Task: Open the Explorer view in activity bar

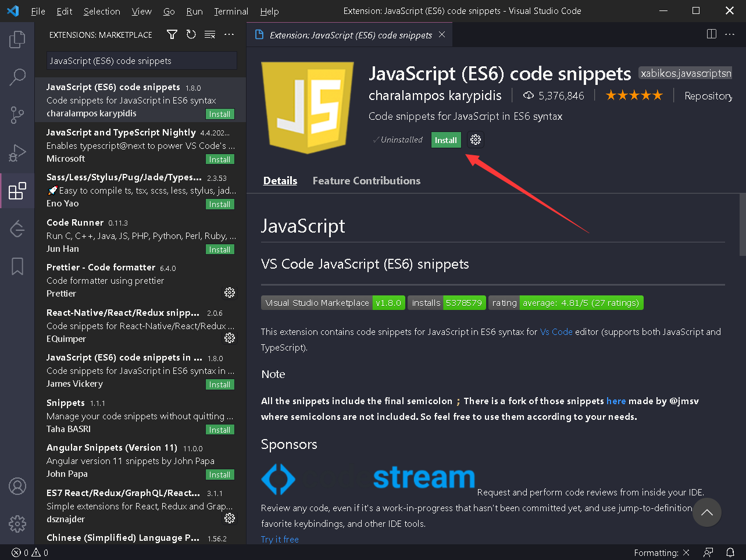Action: coord(17,40)
